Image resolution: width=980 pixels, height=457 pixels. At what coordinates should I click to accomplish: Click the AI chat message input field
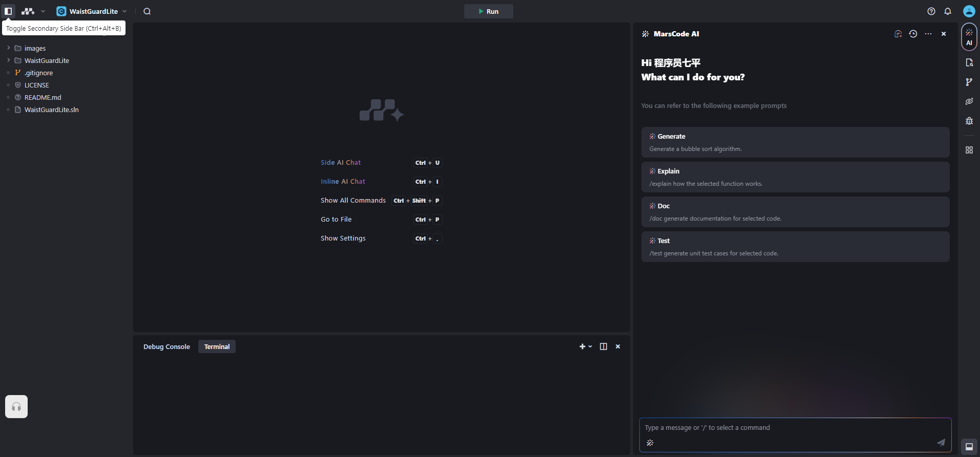(x=789, y=428)
